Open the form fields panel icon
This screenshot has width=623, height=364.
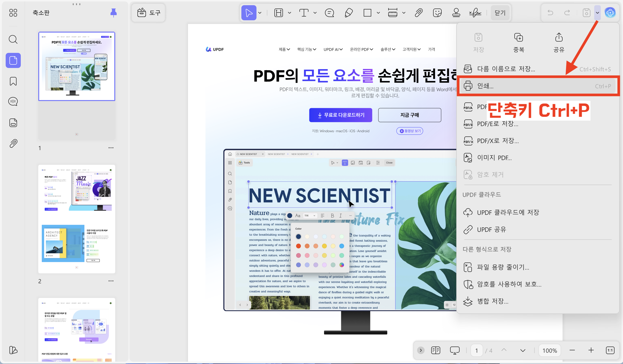(13, 123)
